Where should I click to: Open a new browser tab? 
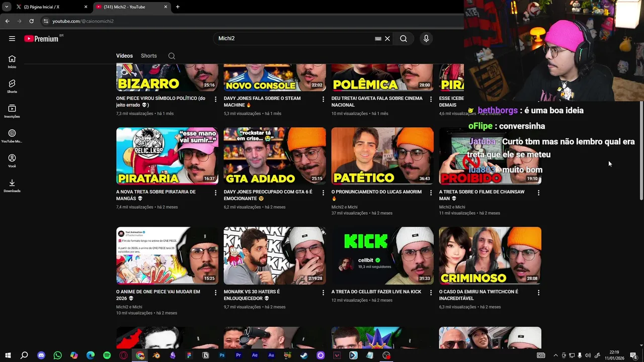tap(178, 7)
